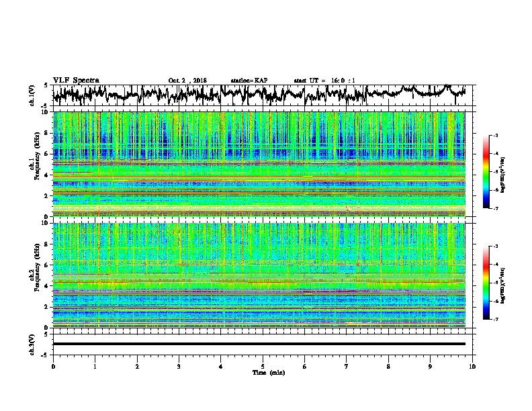Click the '-3' label on ch.2 color bar
The image size is (532, 411).
coord(495,246)
